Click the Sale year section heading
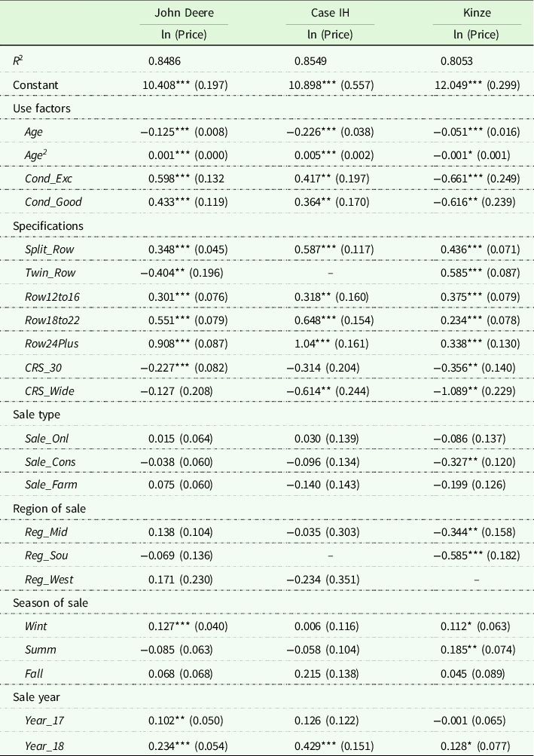This screenshot has height=756, width=534. [x=37, y=696]
